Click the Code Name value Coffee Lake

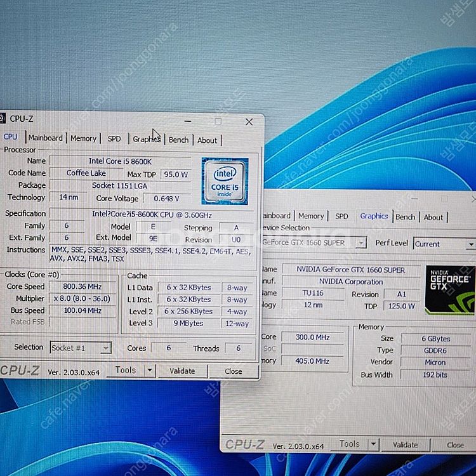pos(86,173)
